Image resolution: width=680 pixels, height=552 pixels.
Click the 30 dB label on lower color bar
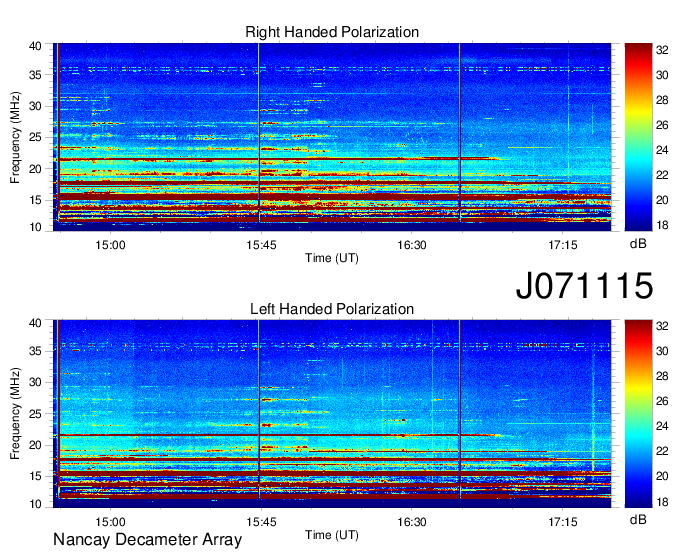point(662,351)
